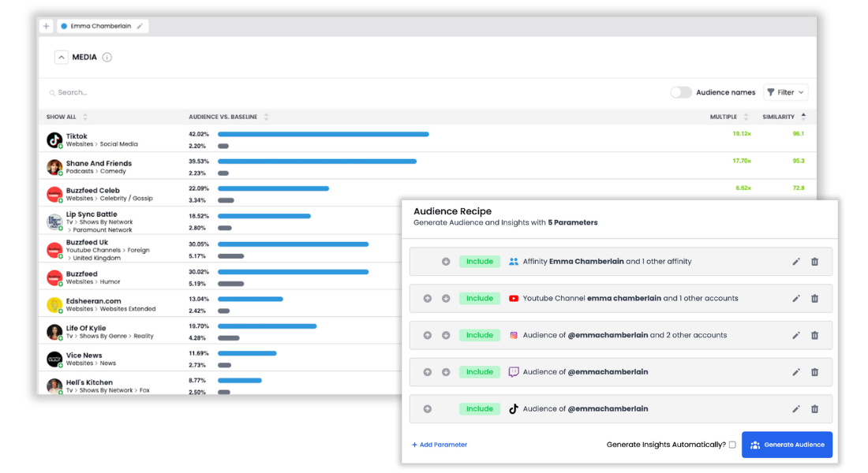Edit the Instagram audience parameter
Viewport: 868px width, 473px height.
pyautogui.click(x=796, y=335)
